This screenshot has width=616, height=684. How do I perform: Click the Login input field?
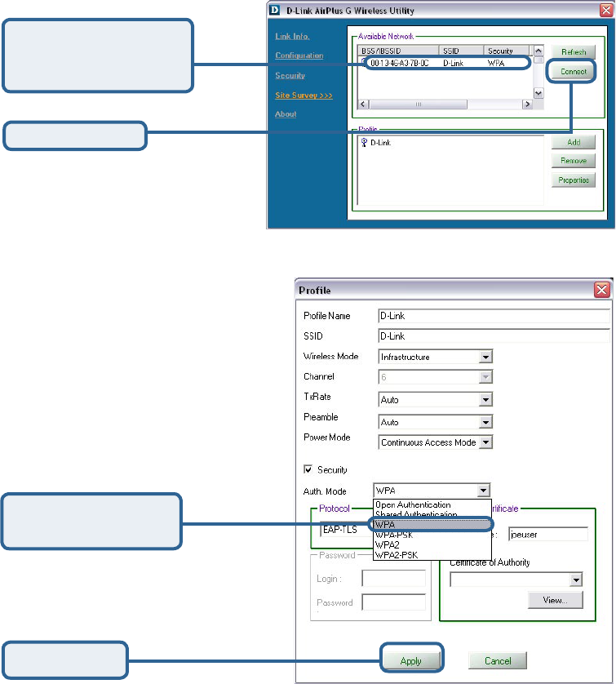click(393, 579)
